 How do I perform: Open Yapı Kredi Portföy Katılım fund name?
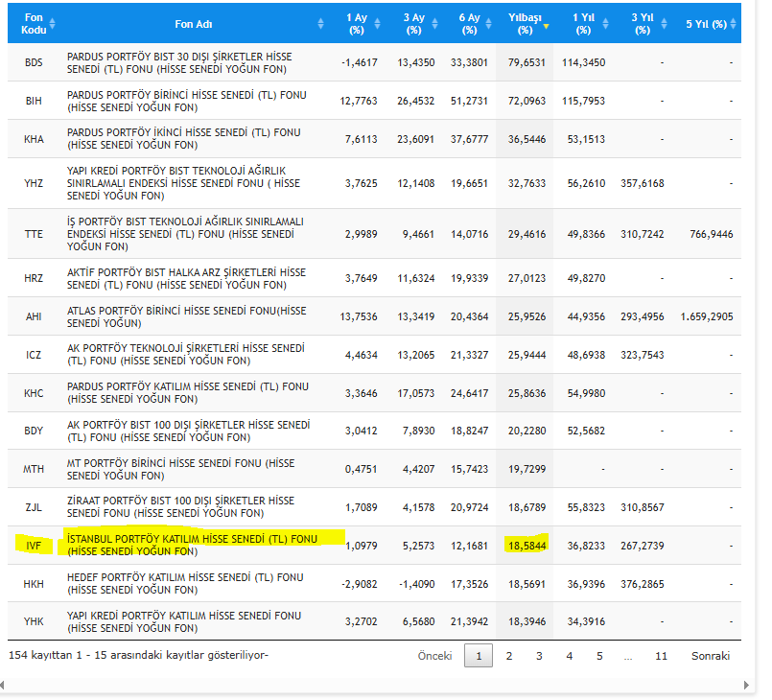[184, 622]
